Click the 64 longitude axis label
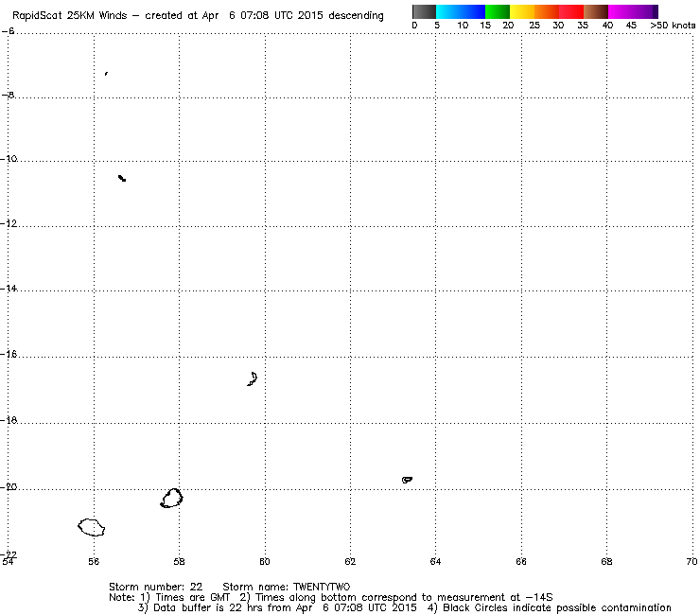This screenshot has height=615, width=700. tap(435, 561)
